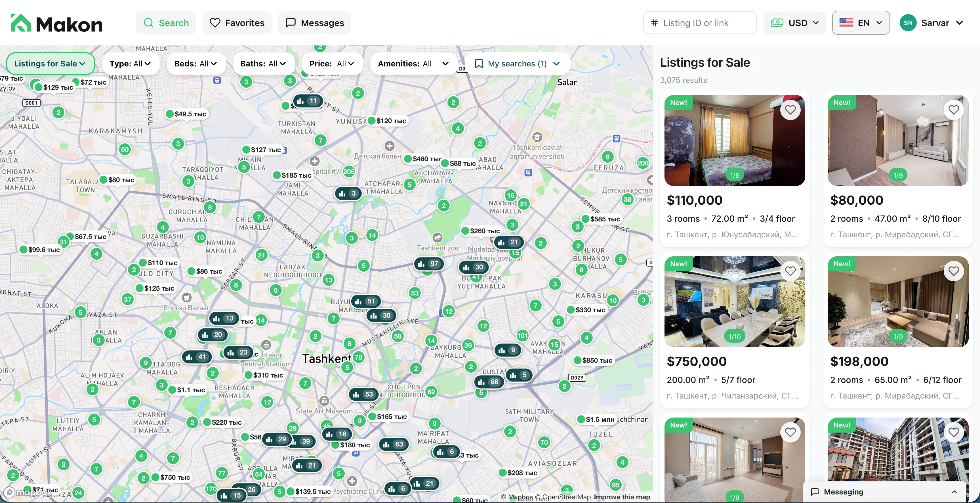Select the $850 тыс price marker
The height and width of the screenshot is (503, 980).
(x=594, y=360)
